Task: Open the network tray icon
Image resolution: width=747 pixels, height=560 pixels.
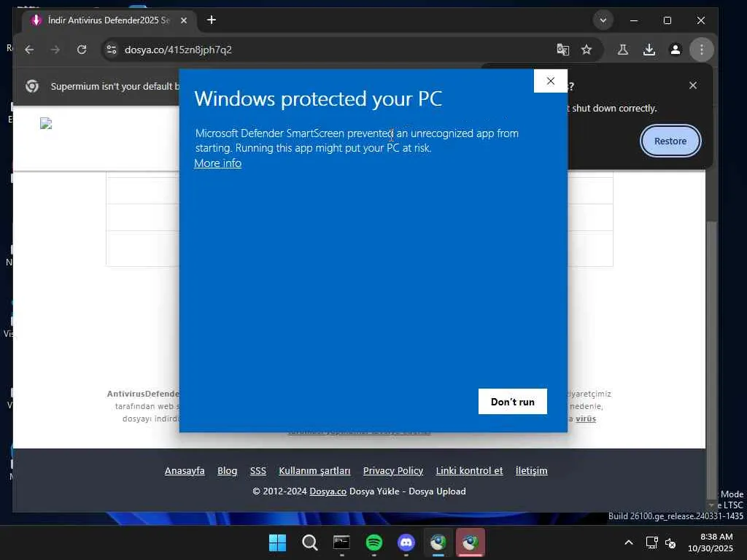Action: (x=651, y=542)
